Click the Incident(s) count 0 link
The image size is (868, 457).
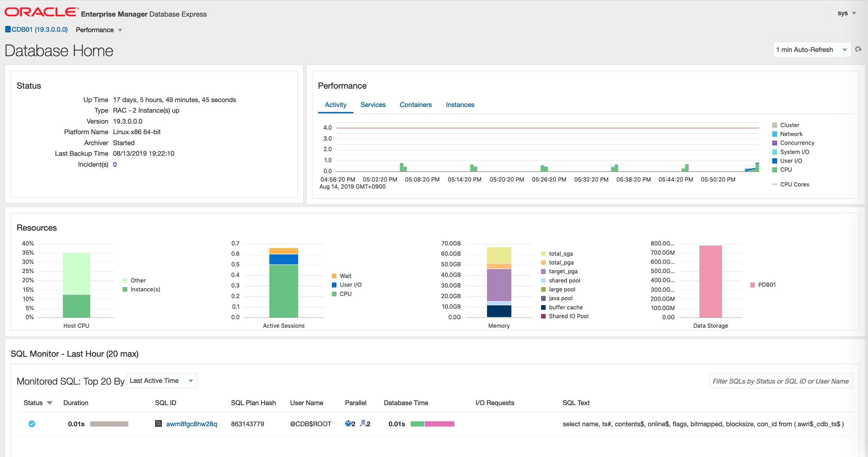point(115,165)
